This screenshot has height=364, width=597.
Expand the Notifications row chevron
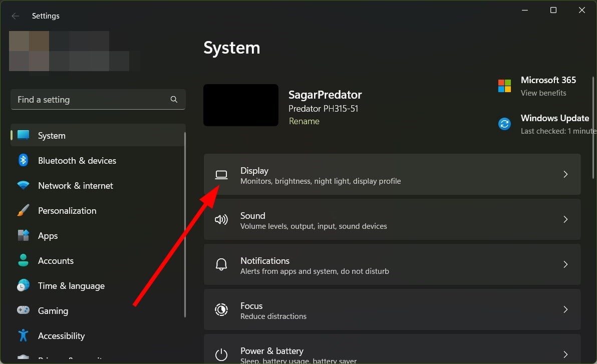[565, 264]
